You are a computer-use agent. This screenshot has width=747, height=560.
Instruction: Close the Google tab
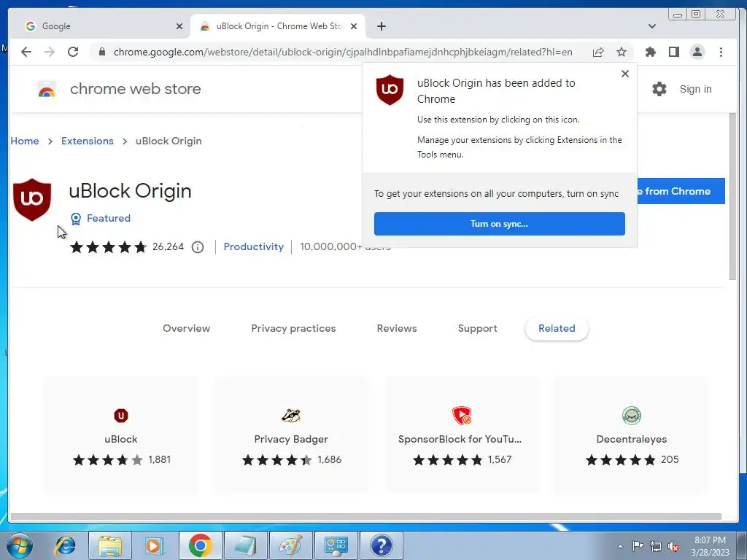179,26
